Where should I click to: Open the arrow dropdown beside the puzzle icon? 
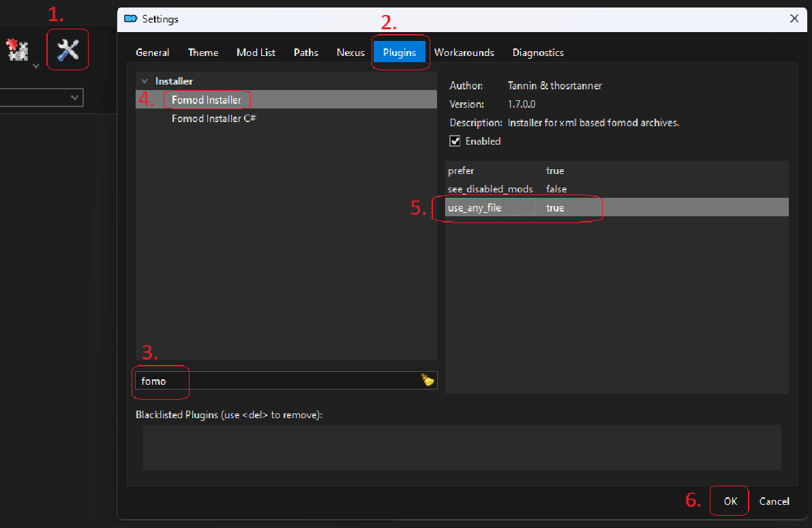coord(35,65)
